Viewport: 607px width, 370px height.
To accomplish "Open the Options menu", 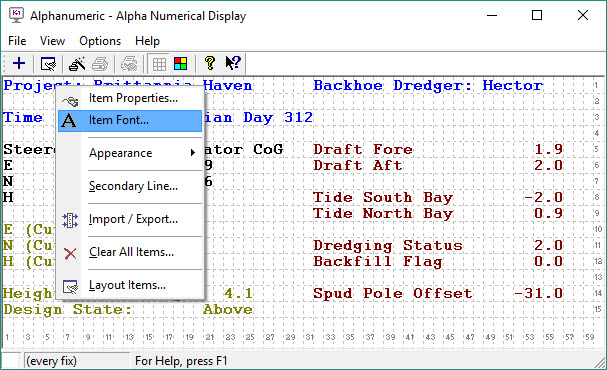I will click(100, 41).
